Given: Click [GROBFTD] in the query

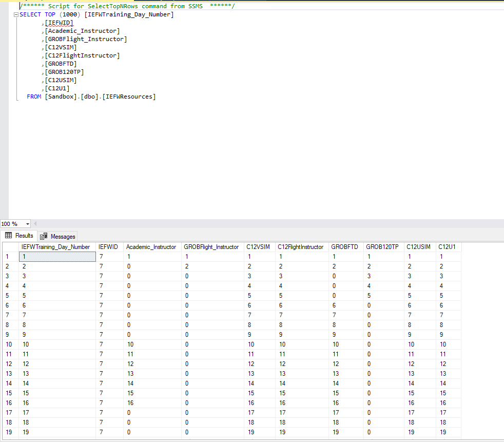Looking at the screenshot, I should click(x=61, y=64).
